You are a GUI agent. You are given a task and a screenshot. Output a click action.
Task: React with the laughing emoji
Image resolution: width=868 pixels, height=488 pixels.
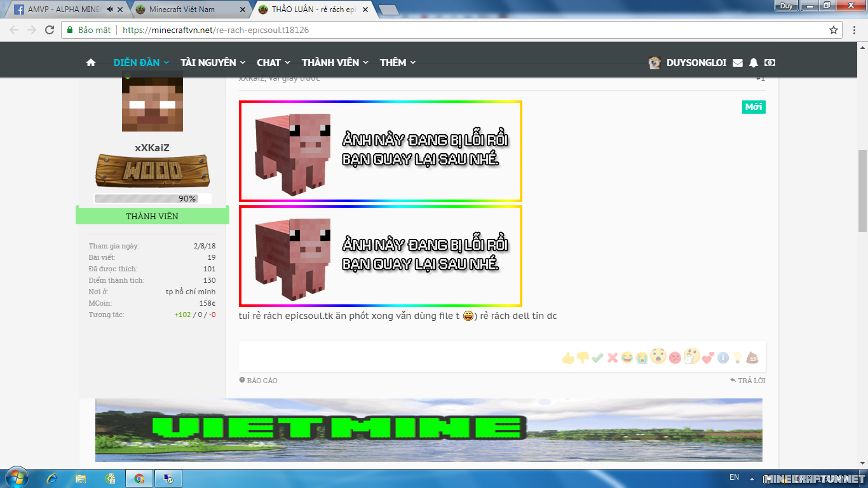point(628,357)
